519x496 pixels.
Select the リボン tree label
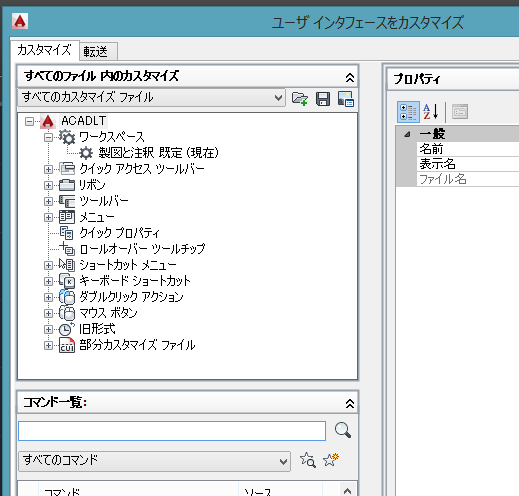tap(92, 185)
